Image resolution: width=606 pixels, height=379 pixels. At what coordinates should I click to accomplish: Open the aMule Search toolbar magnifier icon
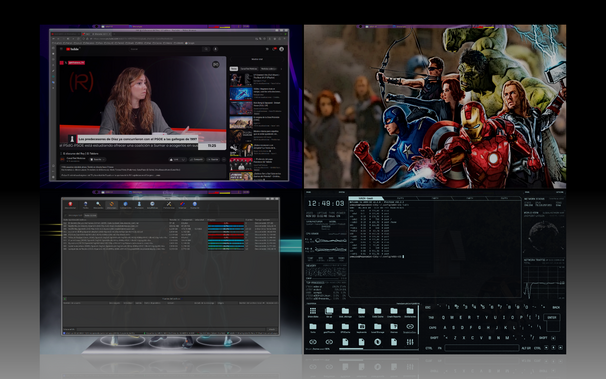click(x=98, y=204)
